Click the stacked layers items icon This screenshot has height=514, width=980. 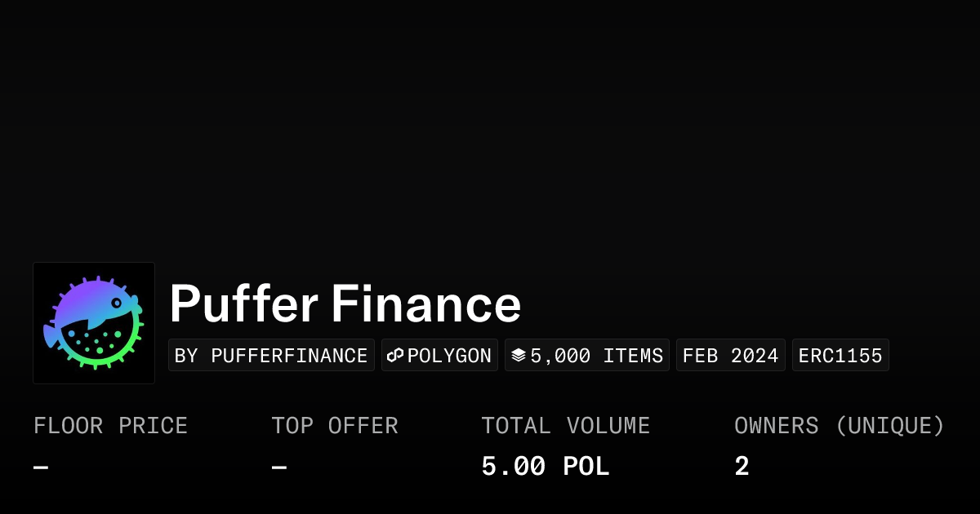coord(519,356)
